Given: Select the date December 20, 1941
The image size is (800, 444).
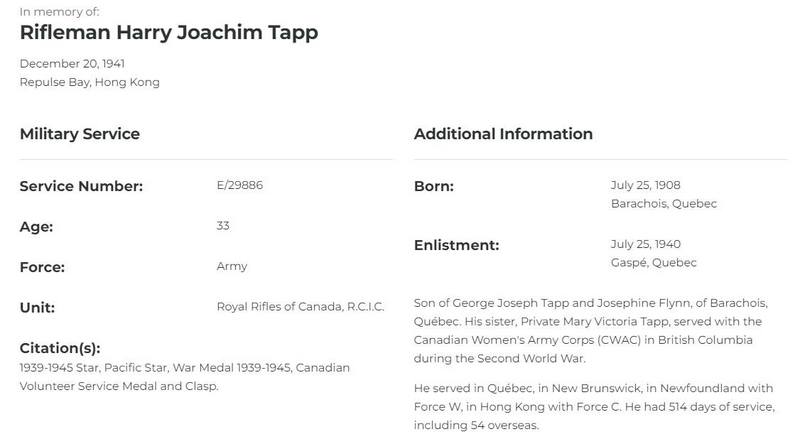Looking at the screenshot, I should click(x=72, y=64).
